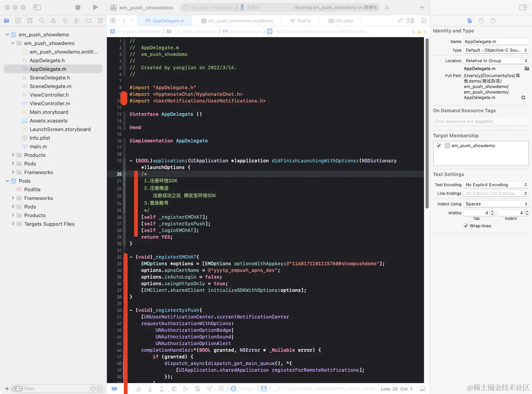The height and width of the screenshot is (394, 532).
Task: Open the Breakpoint navigator
Action: pos(88,21)
